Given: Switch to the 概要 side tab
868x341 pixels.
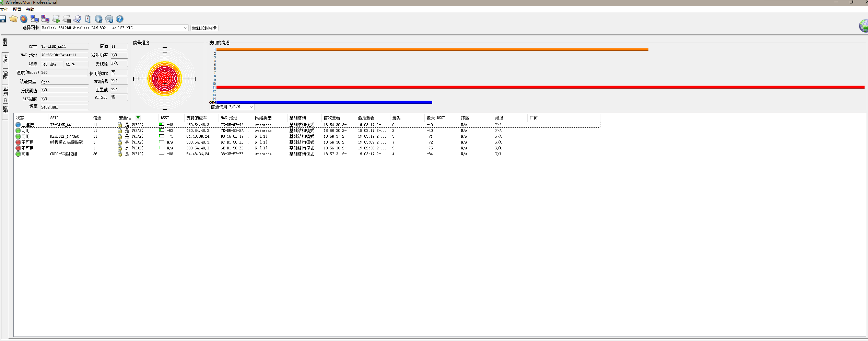Looking at the screenshot, I should tap(5, 43).
